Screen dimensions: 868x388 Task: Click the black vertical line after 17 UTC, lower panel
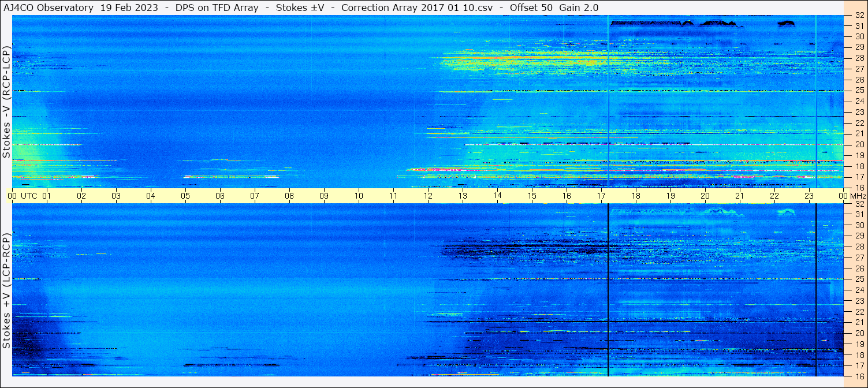pyautogui.click(x=608, y=290)
